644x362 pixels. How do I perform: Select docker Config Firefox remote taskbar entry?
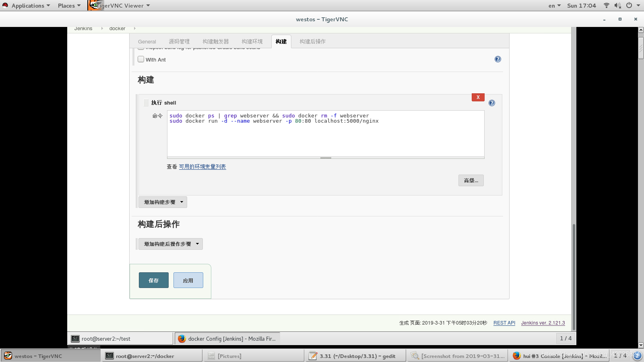pos(227,339)
